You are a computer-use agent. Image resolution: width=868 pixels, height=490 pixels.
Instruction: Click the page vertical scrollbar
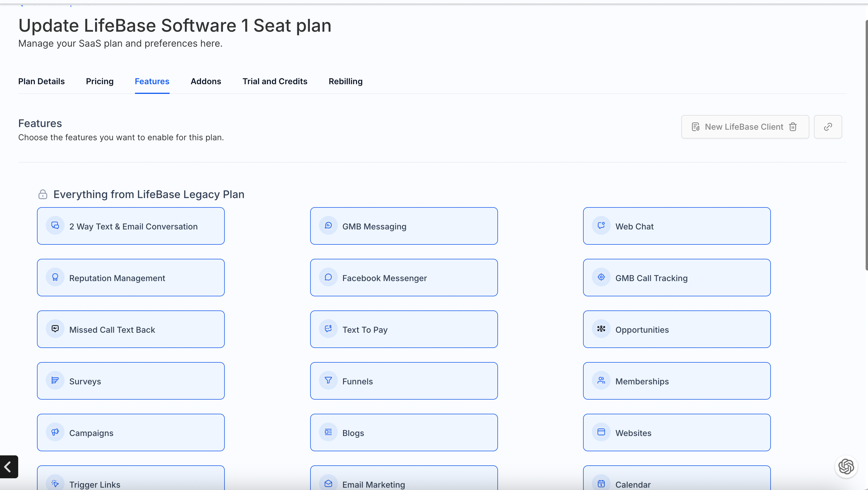click(x=866, y=145)
